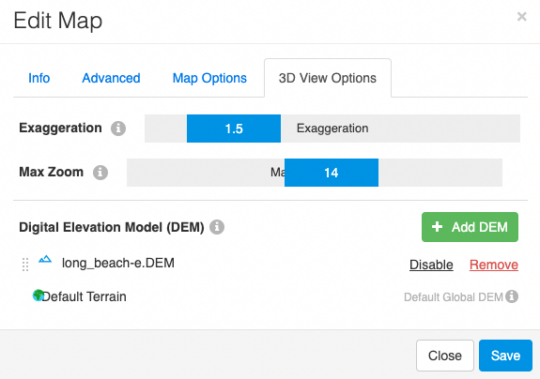Switch to the Info tab
Viewport: 540px width, 379px height.
(x=39, y=78)
